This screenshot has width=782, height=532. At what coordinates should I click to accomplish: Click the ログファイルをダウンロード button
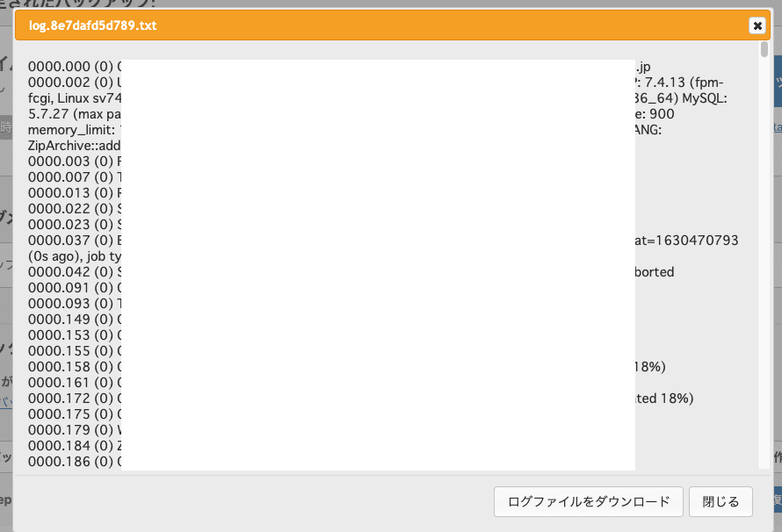(589, 501)
